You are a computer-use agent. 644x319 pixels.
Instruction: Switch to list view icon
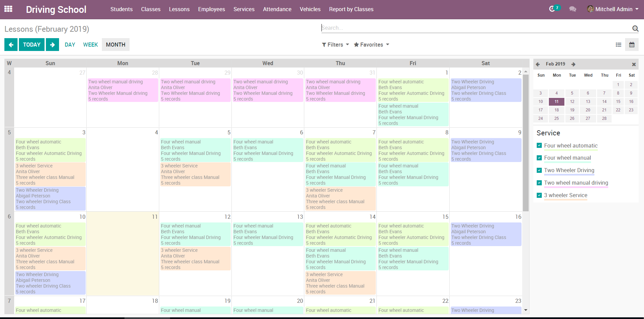[618, 45]
